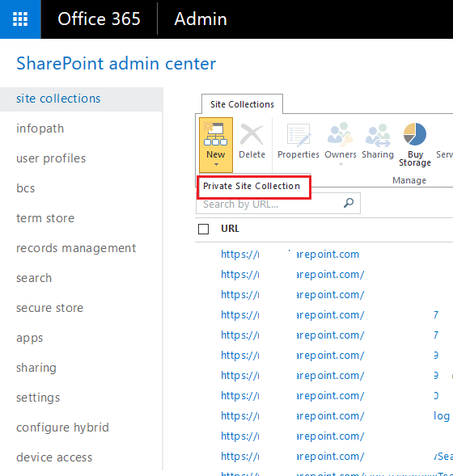
Task: Go to records management sidebar item
Action: 76,248
